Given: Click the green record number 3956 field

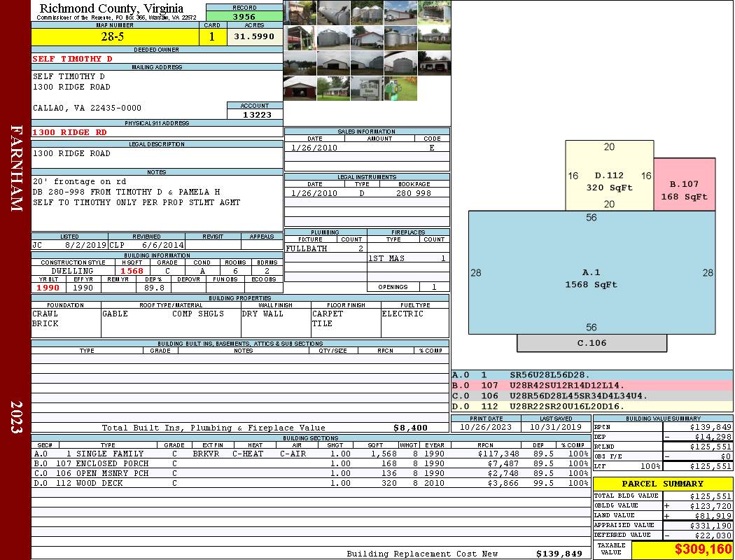Looking at the screenshot, I should click(244, 16).
